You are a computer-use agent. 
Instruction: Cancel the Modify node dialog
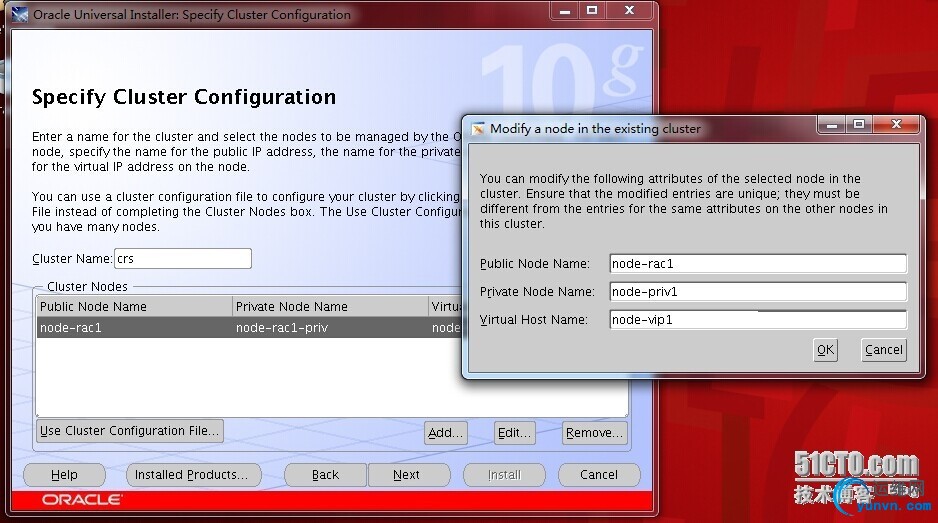[884, 349]
